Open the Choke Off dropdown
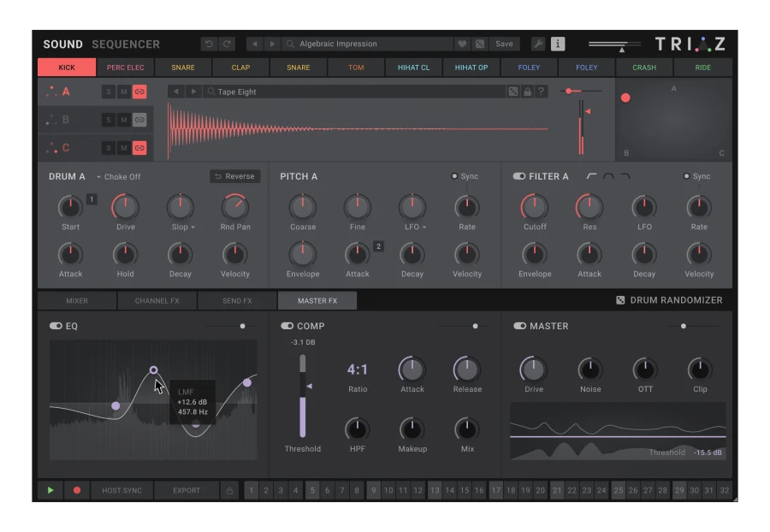The width and height of the screenshot is (770, 532). point(118,177)
